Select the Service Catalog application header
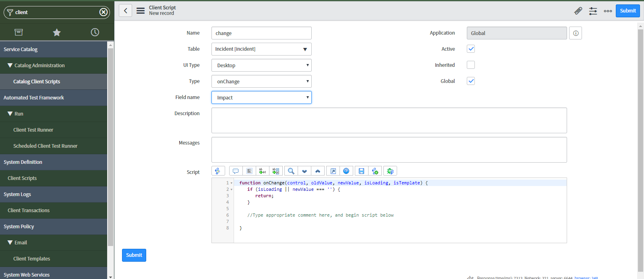This screenshot has height=279, width=644. (x=54, y=49)
